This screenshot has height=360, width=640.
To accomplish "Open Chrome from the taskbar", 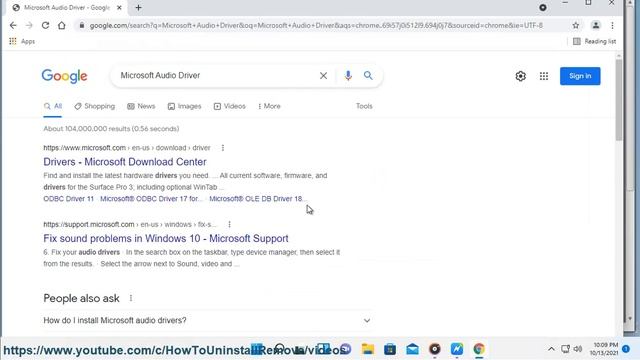I will point(479,349).
